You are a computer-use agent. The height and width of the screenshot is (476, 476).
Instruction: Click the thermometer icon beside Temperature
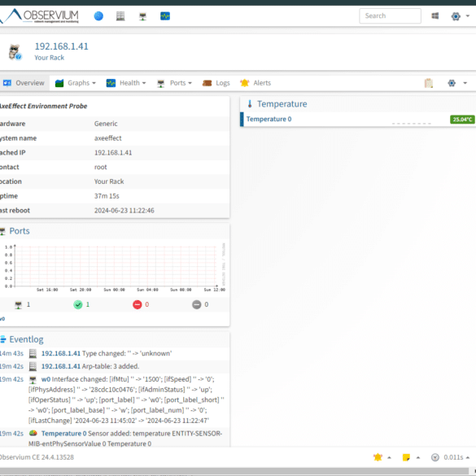pyautogui.click(x=250, y=104)
